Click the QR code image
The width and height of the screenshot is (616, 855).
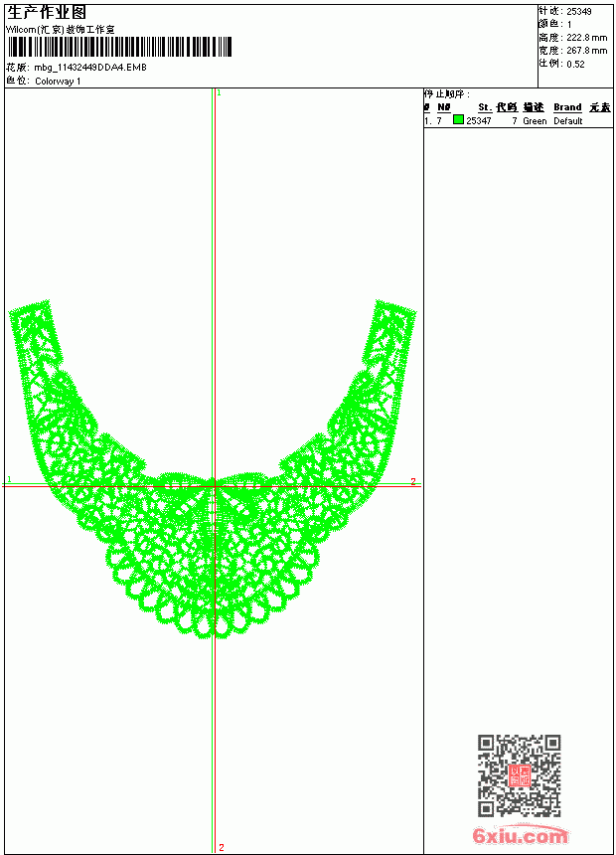coord(520,774)
